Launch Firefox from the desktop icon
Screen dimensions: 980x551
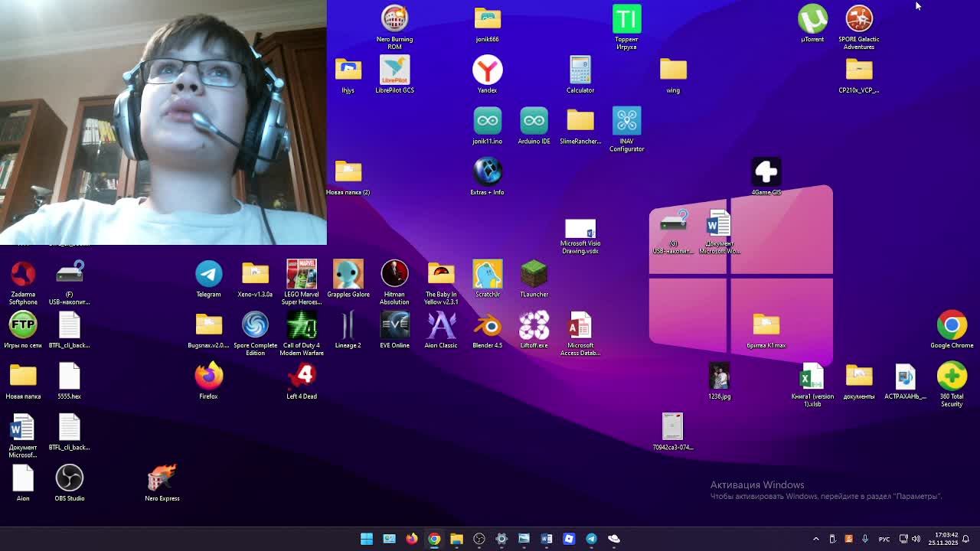click(208, 376)
